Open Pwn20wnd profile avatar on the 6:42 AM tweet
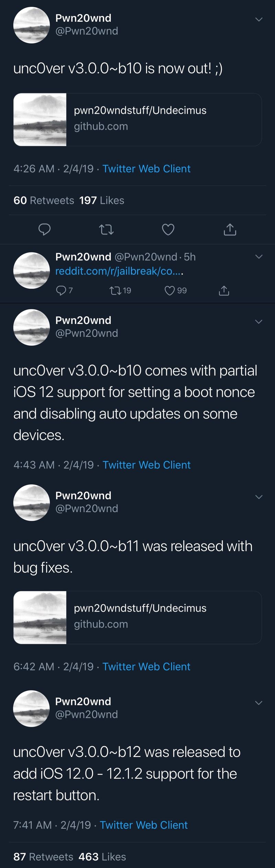275x868 pixels. pyautogui.click(x=32, y=503)
